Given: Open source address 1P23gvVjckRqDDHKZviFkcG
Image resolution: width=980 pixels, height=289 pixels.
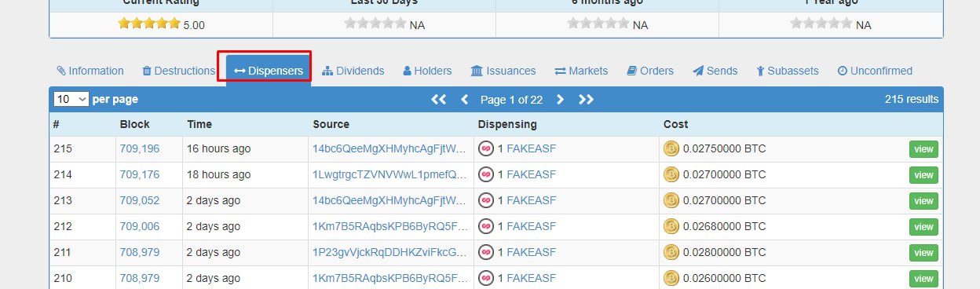Looking at the screenshot, I should pyautogui.click(x=389, y=252).
